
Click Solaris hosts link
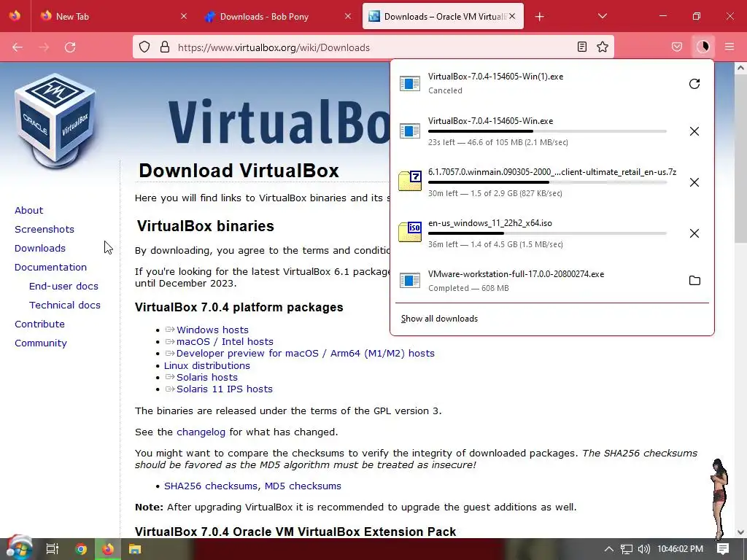pos(206,377)
